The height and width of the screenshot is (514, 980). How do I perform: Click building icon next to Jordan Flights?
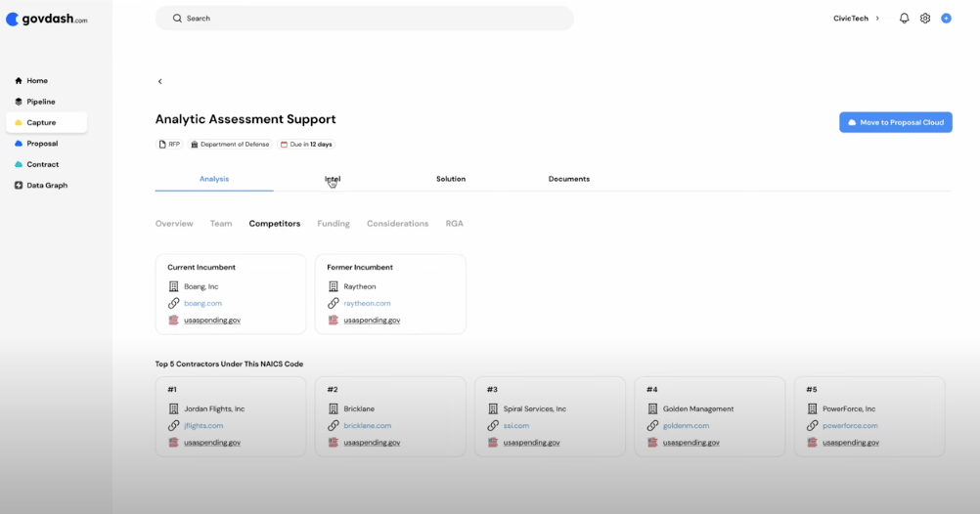point(174,408)
